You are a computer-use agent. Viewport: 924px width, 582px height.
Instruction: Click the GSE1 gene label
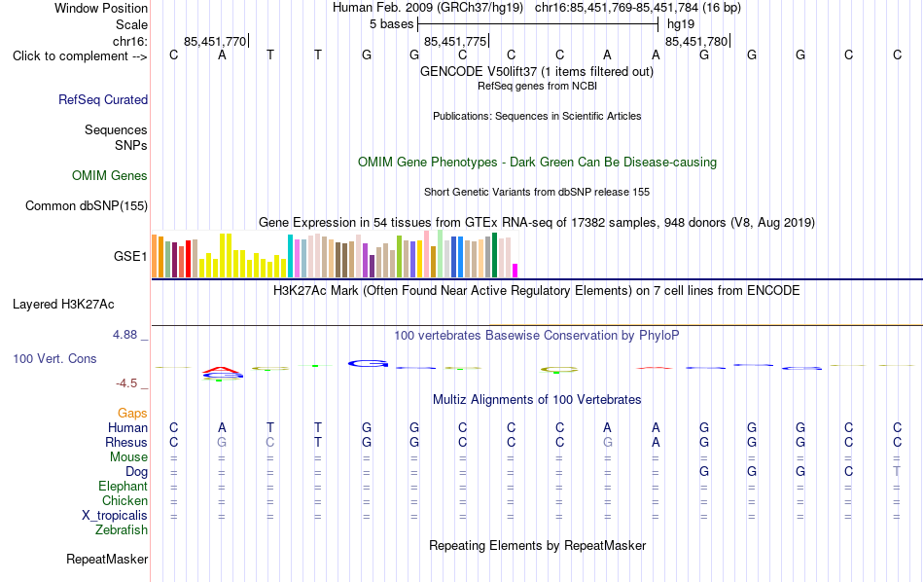tap(130, 256)
